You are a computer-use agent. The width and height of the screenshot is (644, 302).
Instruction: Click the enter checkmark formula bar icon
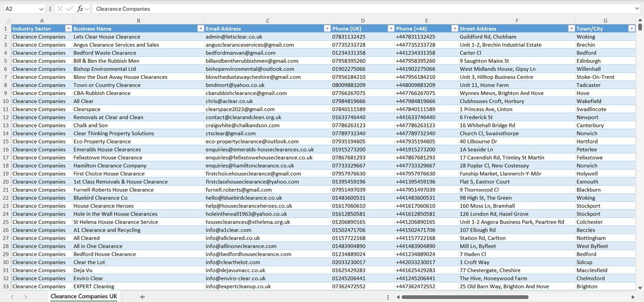click(x=70, y=9)
